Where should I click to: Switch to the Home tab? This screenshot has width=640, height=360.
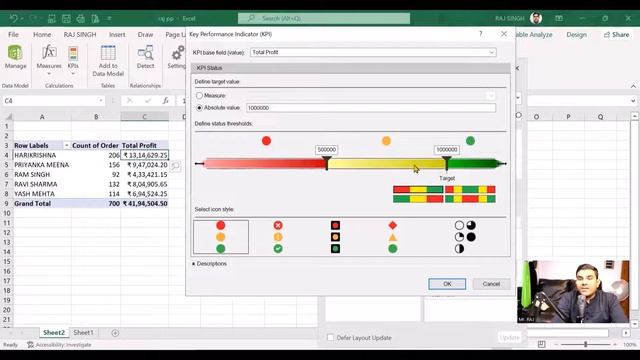coord(42,35)
